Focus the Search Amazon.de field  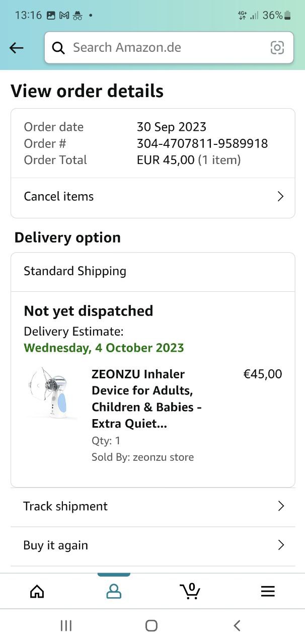click(161, 48)
